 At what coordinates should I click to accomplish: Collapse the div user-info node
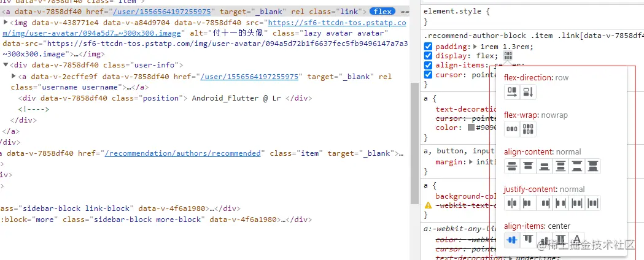point(6,65)
